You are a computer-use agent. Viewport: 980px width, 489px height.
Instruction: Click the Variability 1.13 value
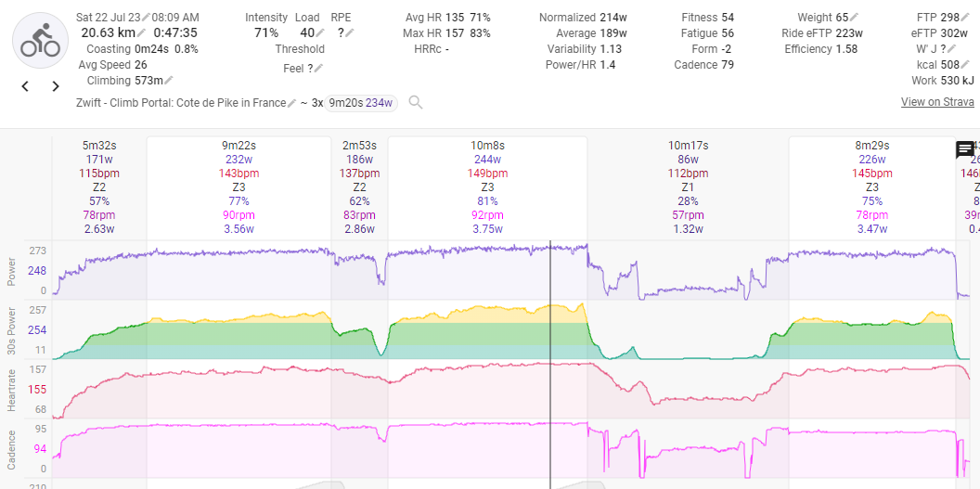(x=612, y=48)
